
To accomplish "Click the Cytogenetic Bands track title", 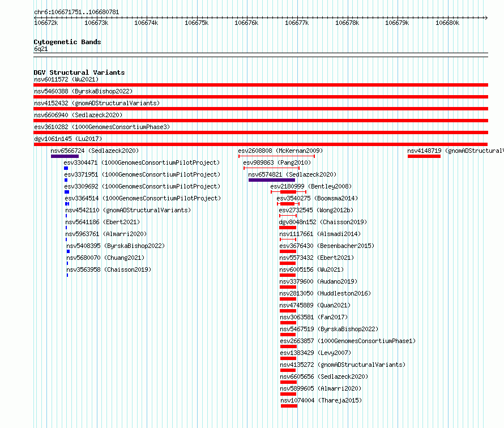I will coord(67,42).
